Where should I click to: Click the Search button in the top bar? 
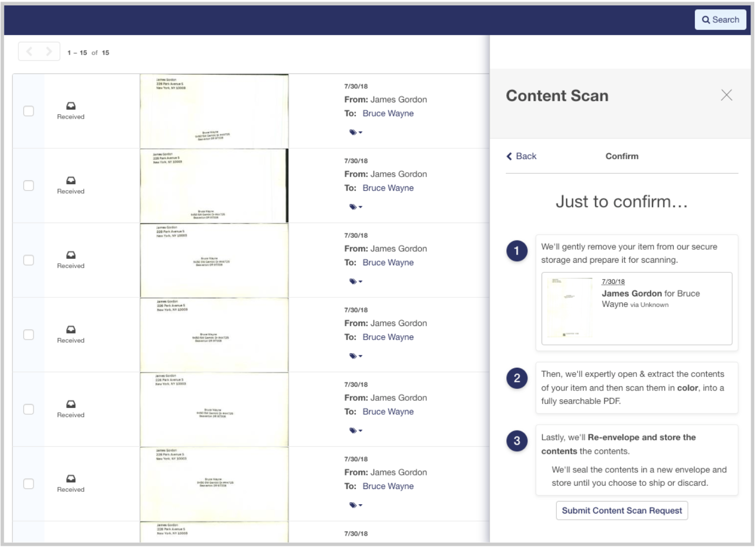[720, 19]
